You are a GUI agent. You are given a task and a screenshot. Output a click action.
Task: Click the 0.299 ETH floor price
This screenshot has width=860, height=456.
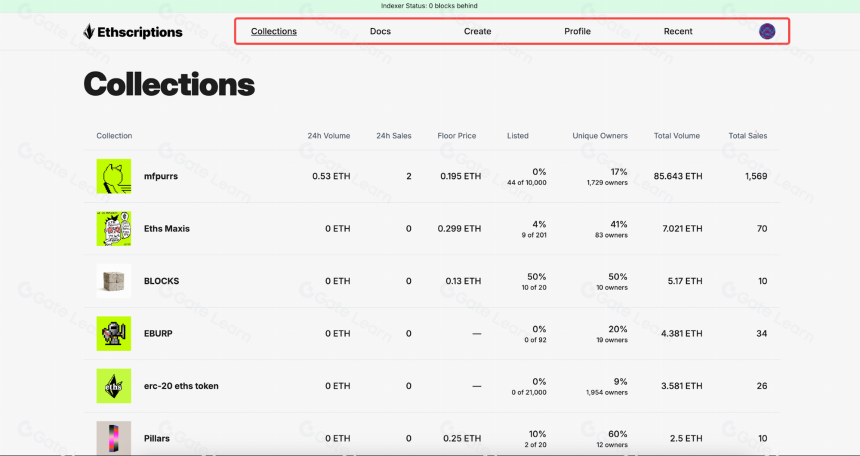click(x=460, y=229)
